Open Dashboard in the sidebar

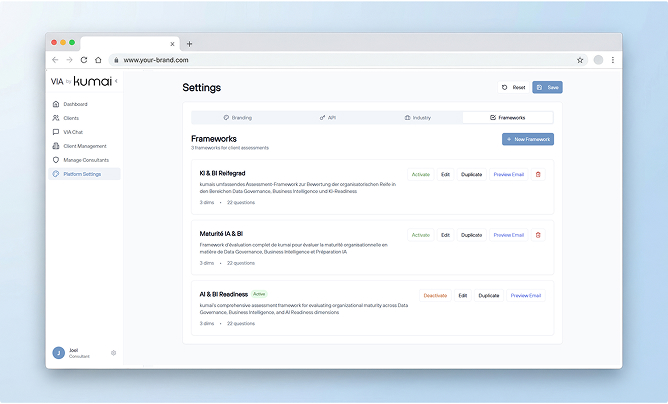[x=84, y=104]
